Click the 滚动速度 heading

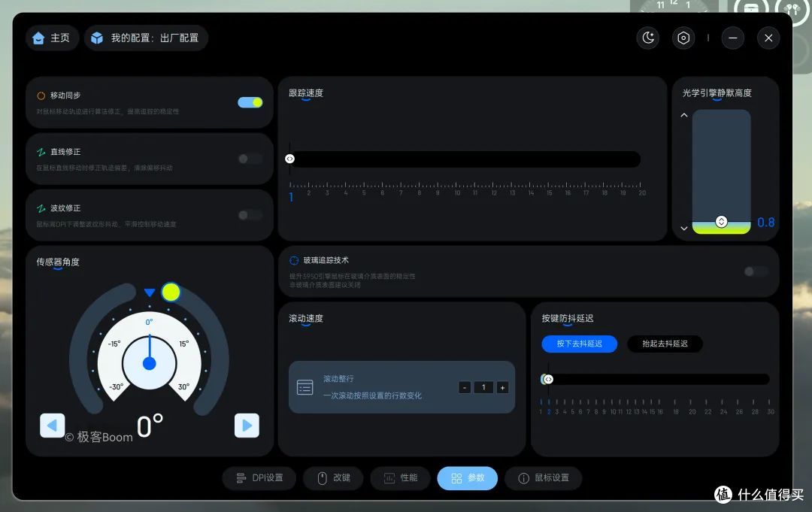(x=306, y=318)
